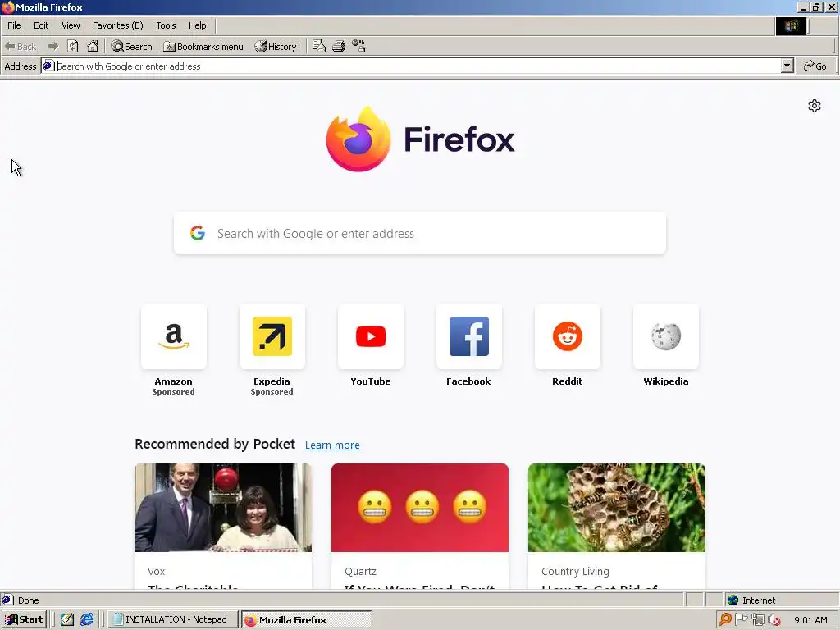Screen dimensions: 840x630
Task: Click the 9:01 AM clock
Action: pos(810,620)
